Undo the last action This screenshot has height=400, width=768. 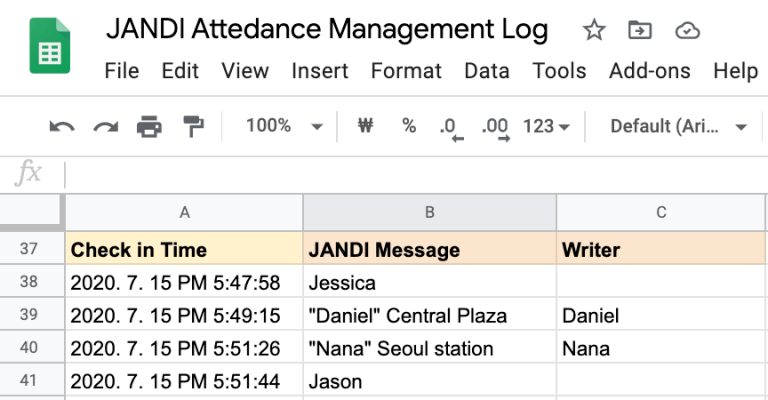coord(62,126)
